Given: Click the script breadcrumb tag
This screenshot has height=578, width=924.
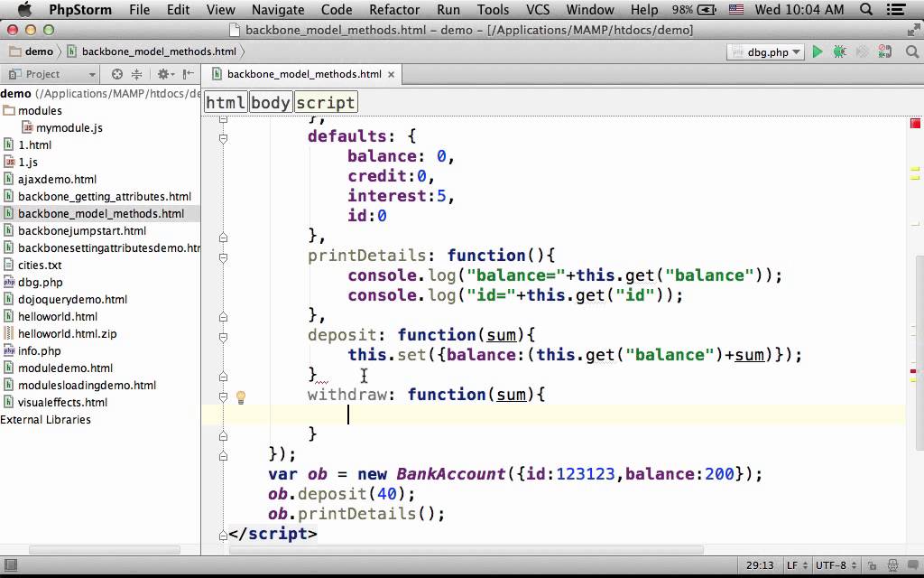Looking at the screenshot, I should coord(326,103).
